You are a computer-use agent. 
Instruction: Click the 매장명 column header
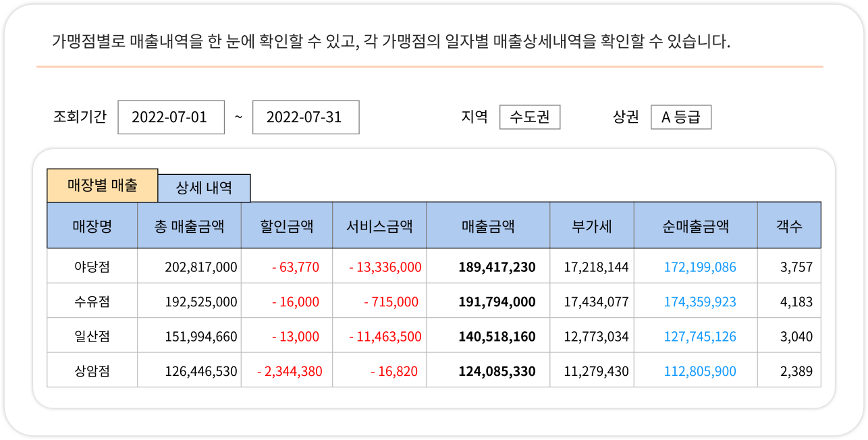[91, 225]
